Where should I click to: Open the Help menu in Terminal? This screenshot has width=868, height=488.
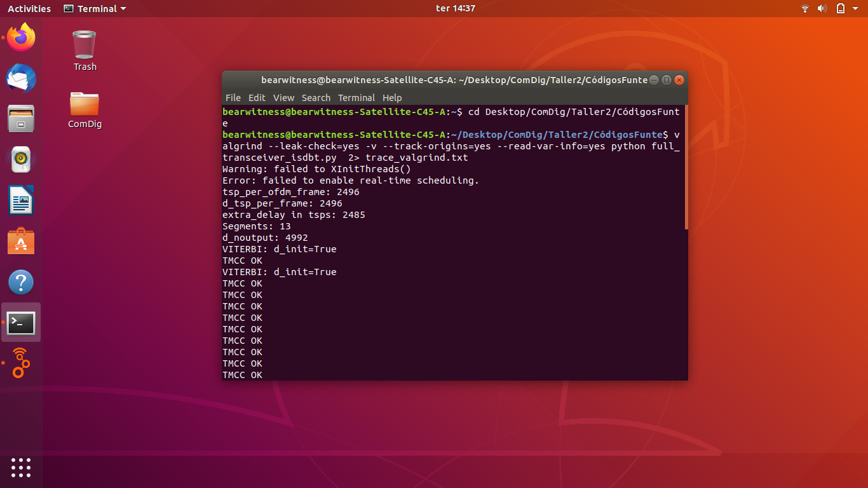tap(392, 98)
